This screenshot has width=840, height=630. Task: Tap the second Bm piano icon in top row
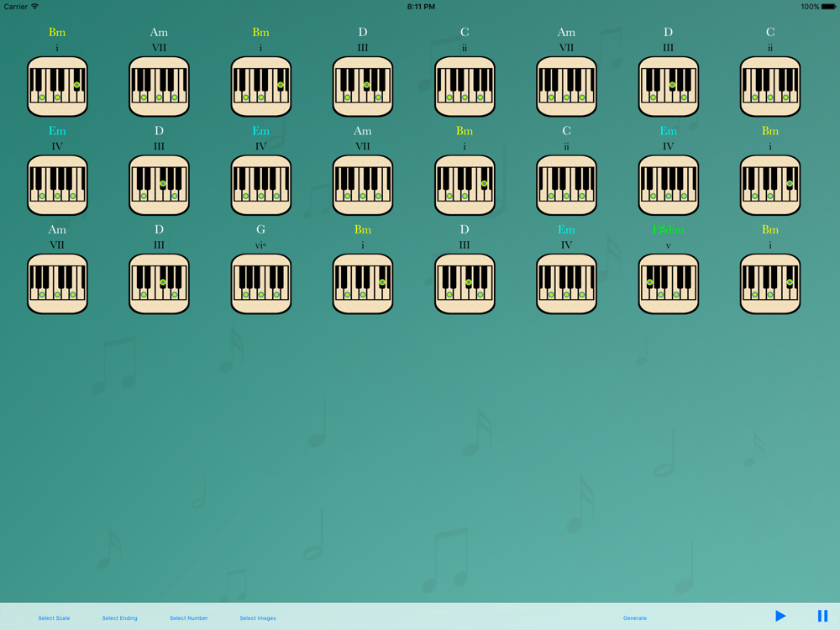point(261,87)
